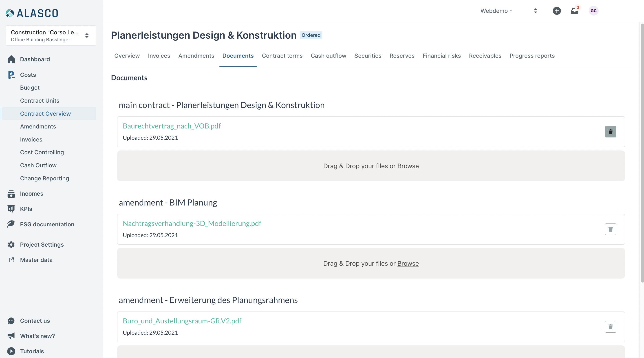Click the Planerleistungen Design & Konstruktion heading

[x=204, y=35]
